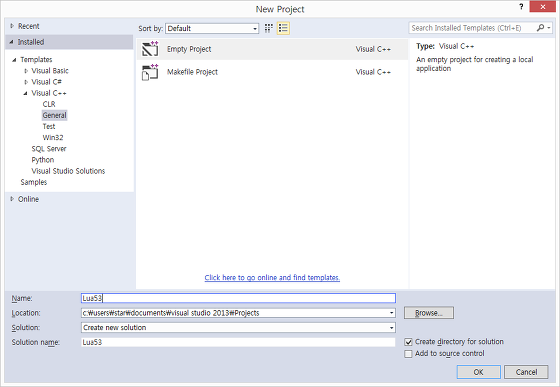Toggle Create directory for solution checkbox

point(408,342)
